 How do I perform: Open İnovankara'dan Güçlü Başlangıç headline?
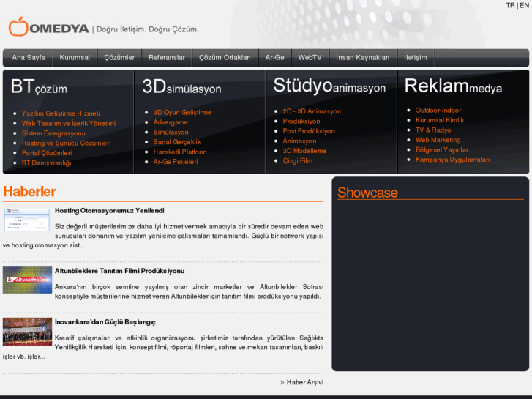[x=105, y=322]
